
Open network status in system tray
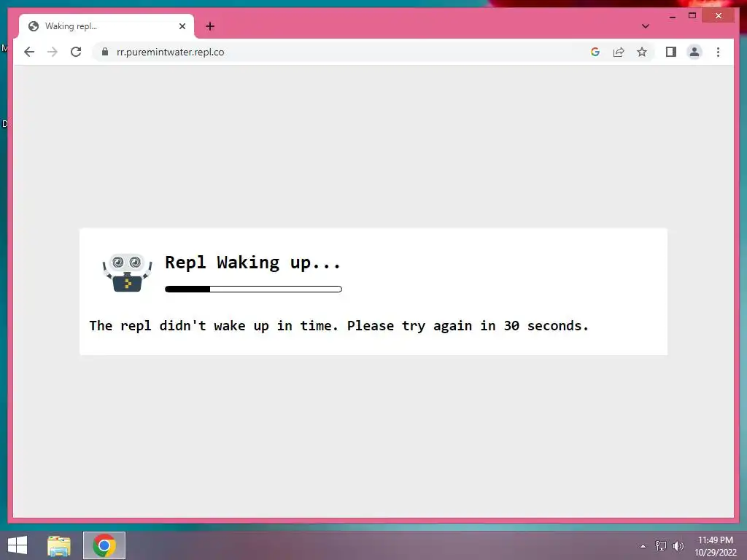tap(661, 546)
